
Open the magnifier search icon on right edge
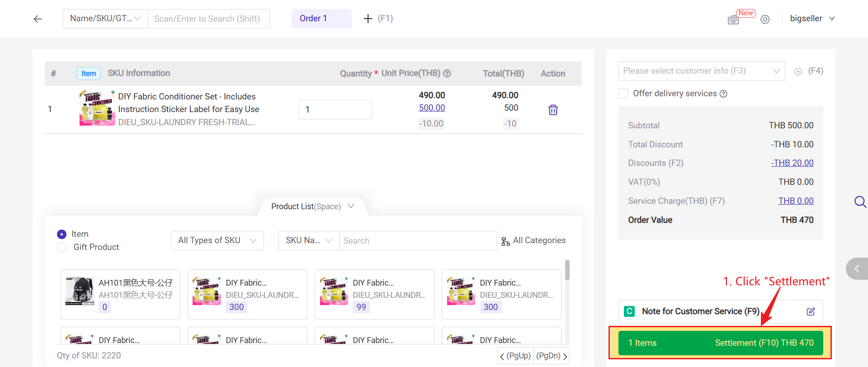pos(860,202)
